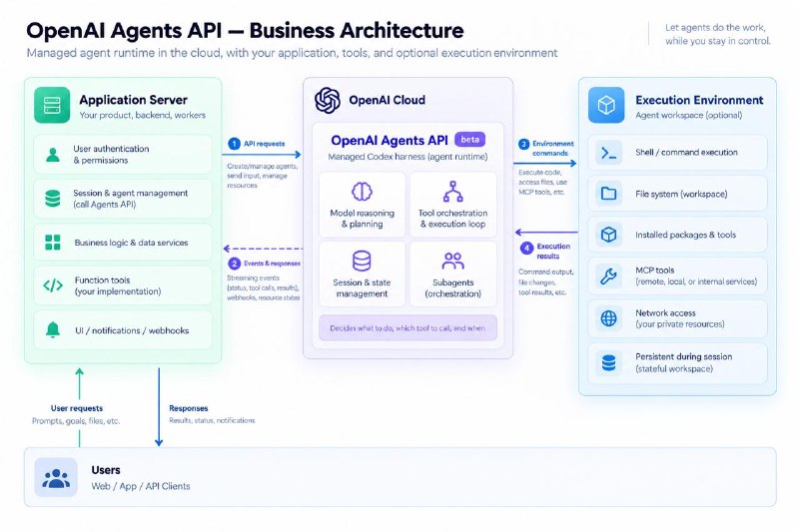Click the green database icon beside Session & agent management
Viewport: 799px width, 532px height.
(x=53, y=199)
